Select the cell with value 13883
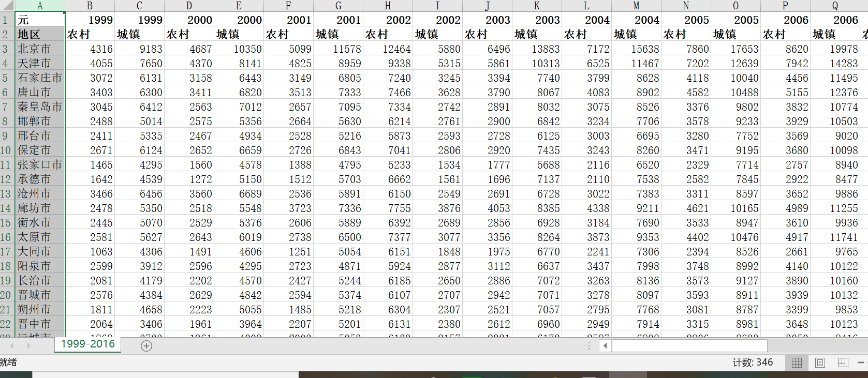The height and width of the screenshot is (378, 868). [x=537, y=49]
